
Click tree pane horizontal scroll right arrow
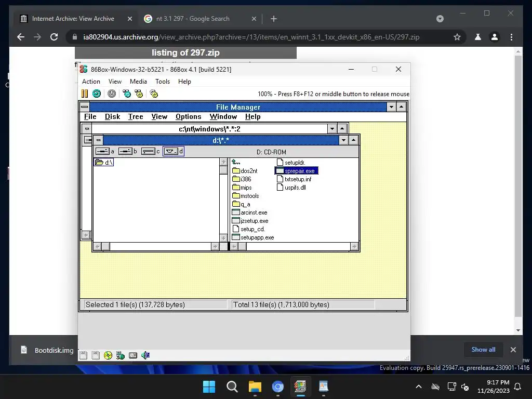(215, 247)
